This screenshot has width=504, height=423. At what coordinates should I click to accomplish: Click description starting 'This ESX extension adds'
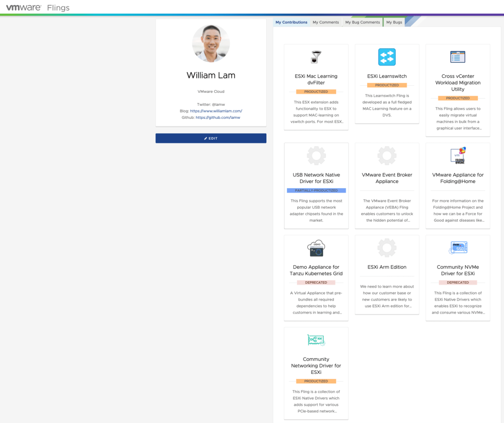pyautogui.click(x=316, y=112)
